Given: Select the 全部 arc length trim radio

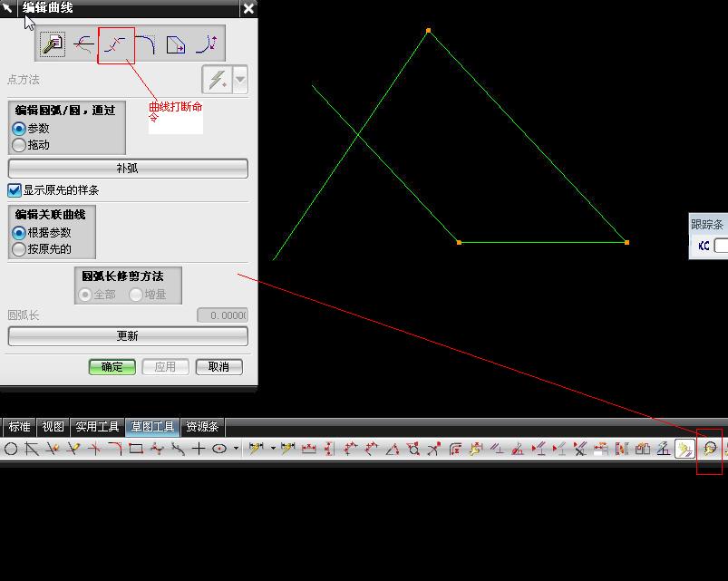Looking at the screenshot, I should pyautogui.click(x=85, y=295).
